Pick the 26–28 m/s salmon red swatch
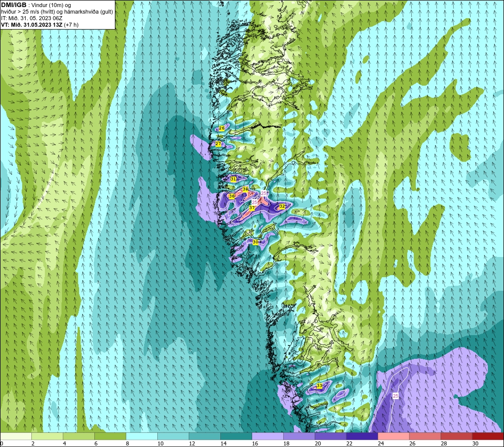504x447 pixels. (425, 436)
